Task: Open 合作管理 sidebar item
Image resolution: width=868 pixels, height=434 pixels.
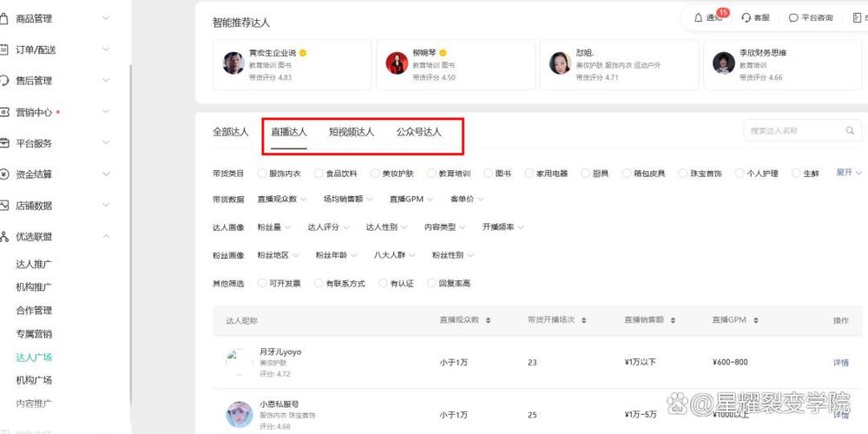Action: tap(34, 311)
